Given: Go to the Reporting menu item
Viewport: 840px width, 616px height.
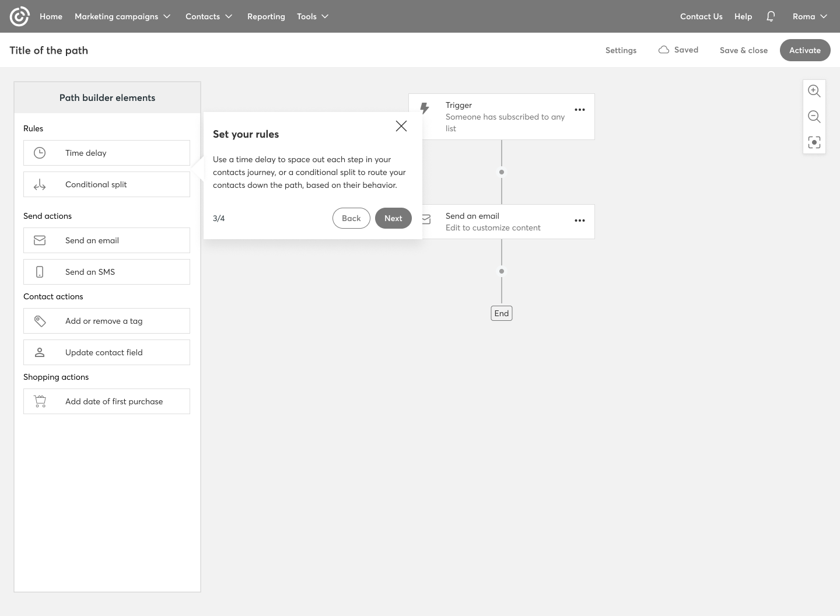Looking at the screenshot, I should coord(266,16).
